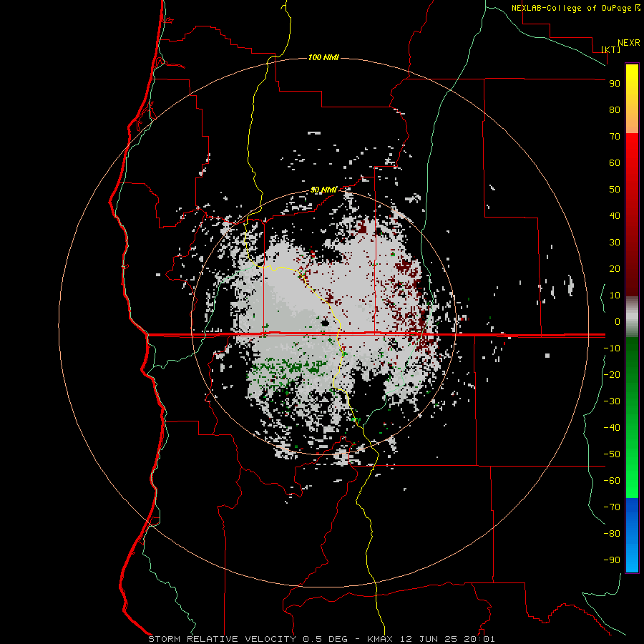Image resolution: width=644 pixels, height=644 pixels.
Task: Click the 60 value on the velocity scale
Action: tap(615, 163)
